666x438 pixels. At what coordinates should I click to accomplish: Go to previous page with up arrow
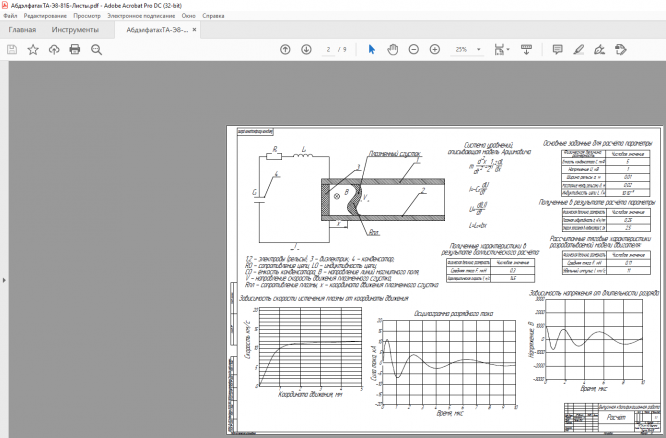[x=285, y=49]
